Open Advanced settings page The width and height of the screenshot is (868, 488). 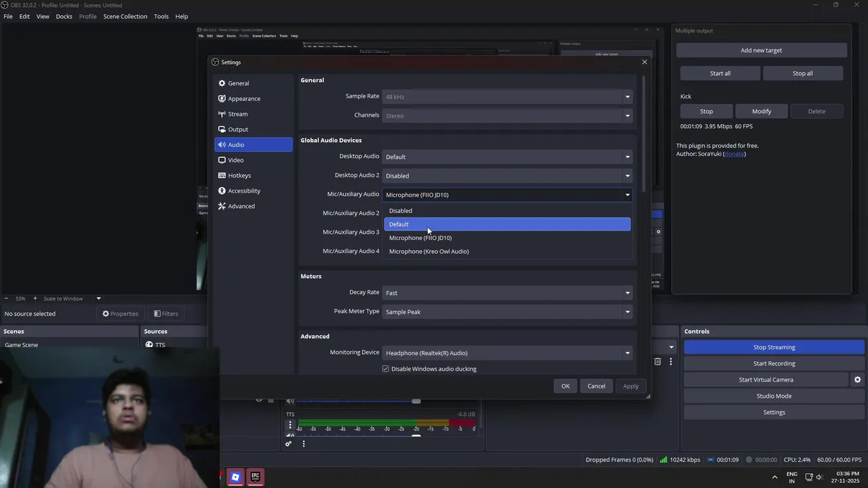[253, 206]
